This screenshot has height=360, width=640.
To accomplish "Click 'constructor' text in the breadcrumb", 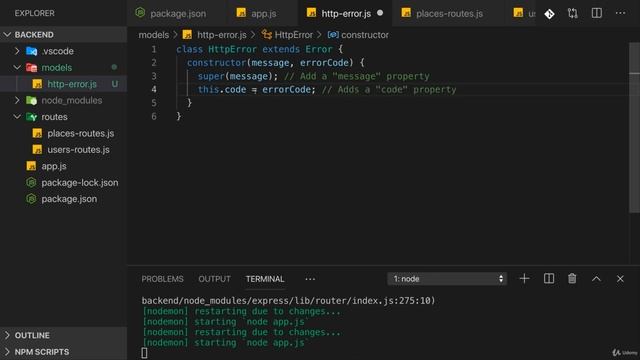I will (365, 35).
